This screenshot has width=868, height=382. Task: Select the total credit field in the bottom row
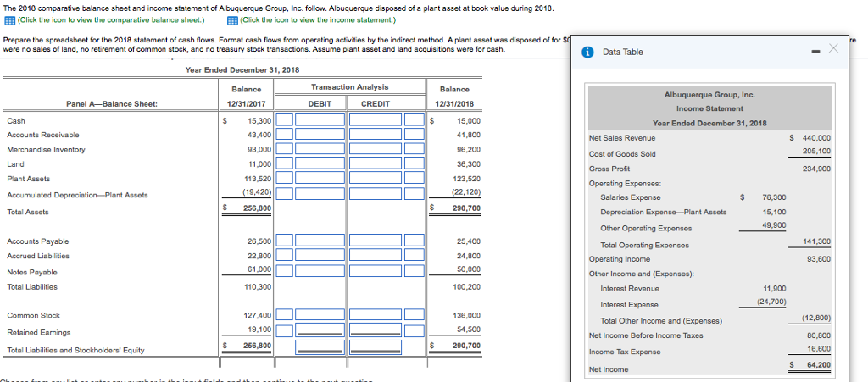click(x=376, y=346)
